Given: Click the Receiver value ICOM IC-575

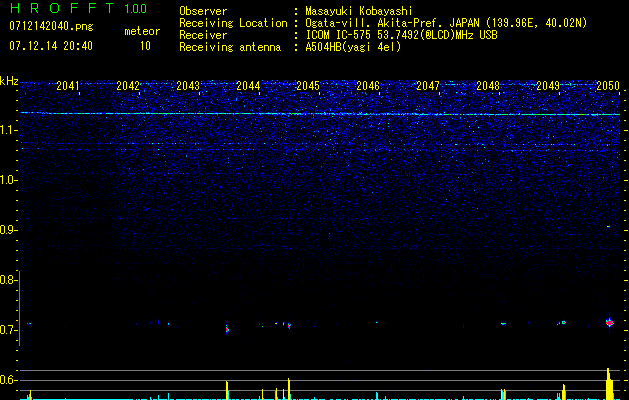Looking at the screenshot, I should coord(339,35).
